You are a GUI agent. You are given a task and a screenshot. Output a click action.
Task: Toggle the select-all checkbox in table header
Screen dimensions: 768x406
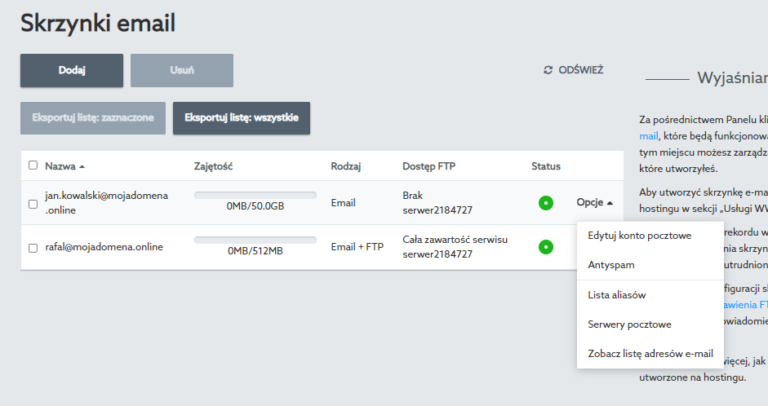click(x=33, y=165)
